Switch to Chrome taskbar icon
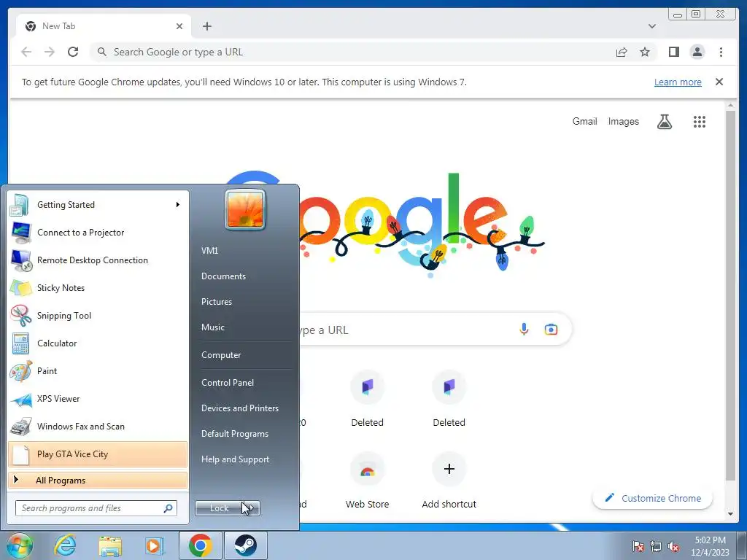The image size is (747, 560). pyautogui.click(x=200, y=545)
